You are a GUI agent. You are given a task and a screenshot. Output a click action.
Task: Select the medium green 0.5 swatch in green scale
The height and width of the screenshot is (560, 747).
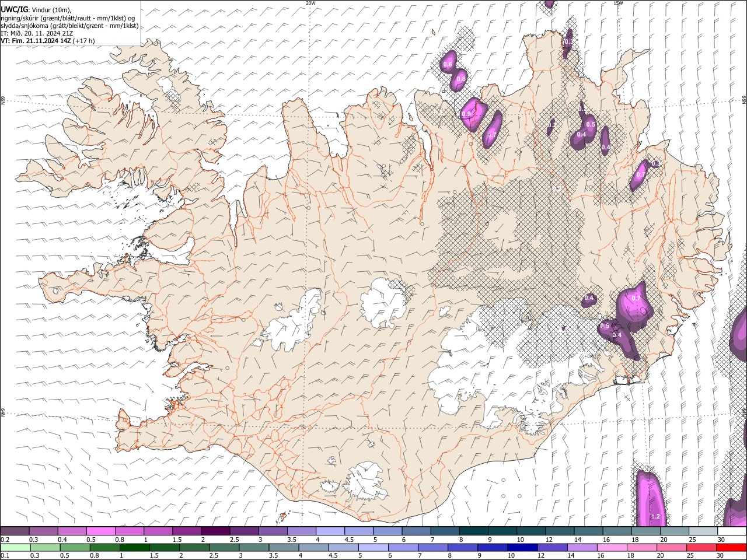[75, 547]
